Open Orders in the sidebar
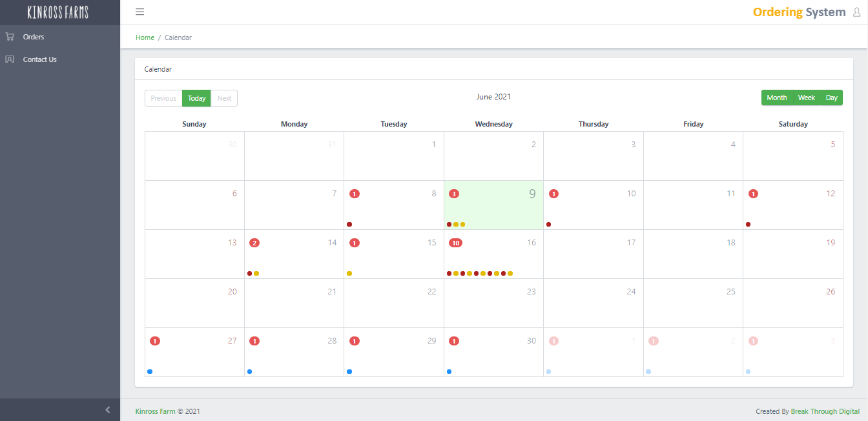 pyautogui.click(x=34, y=37)
